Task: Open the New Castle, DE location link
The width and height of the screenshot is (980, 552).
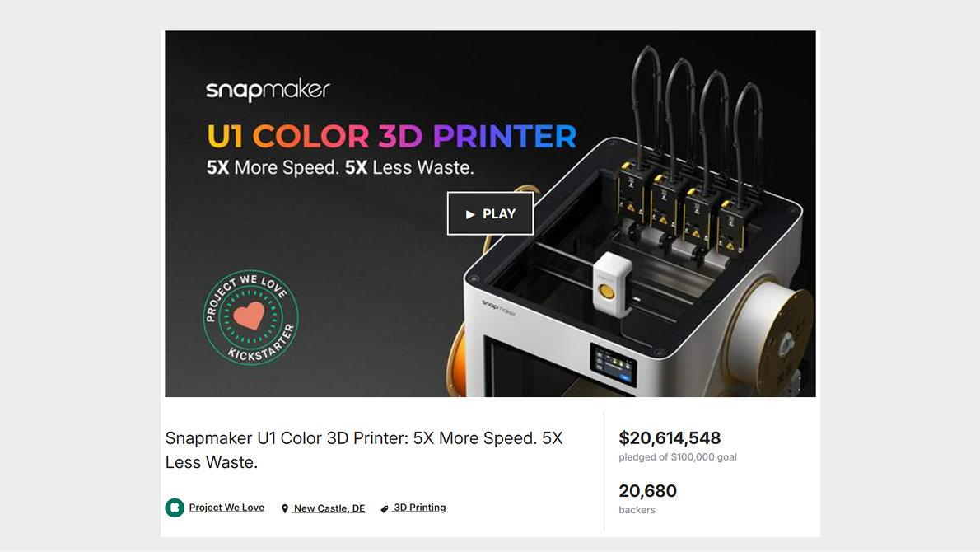Action: coord(329,508)
